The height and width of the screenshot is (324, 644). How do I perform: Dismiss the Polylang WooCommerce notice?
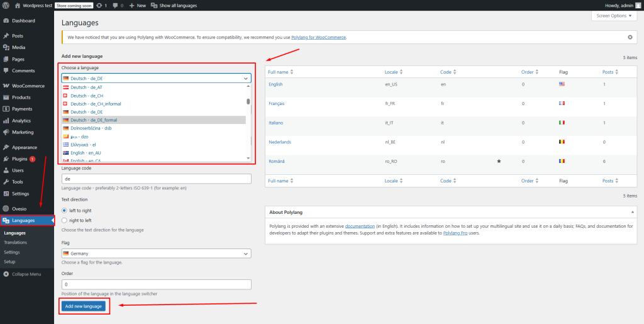(x=630, y=37)
